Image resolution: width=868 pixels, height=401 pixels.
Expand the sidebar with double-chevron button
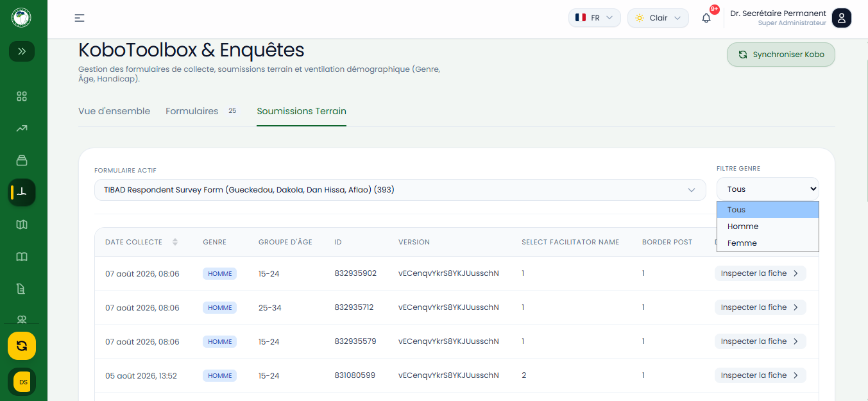point(22,51)
